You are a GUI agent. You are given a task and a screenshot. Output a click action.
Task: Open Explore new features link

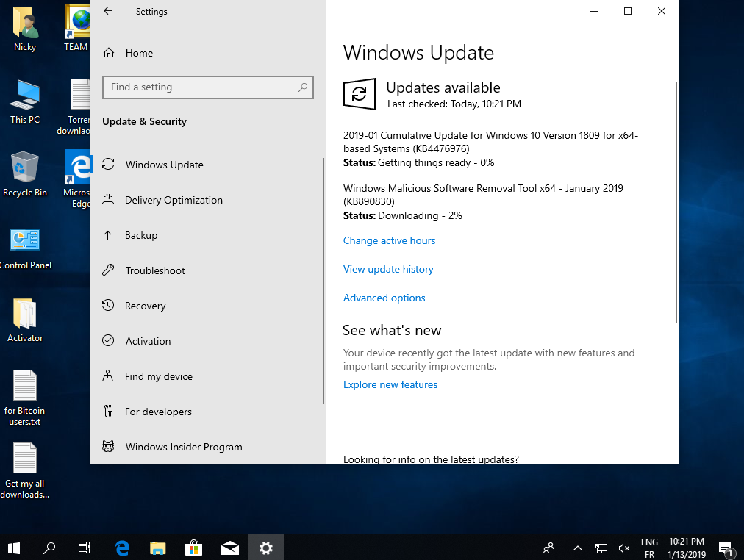[390, 384]
